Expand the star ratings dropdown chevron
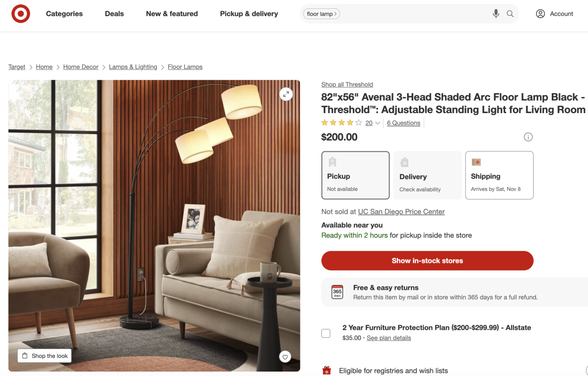The width and height of the screenshot is (588, 376). coord(378,123)
